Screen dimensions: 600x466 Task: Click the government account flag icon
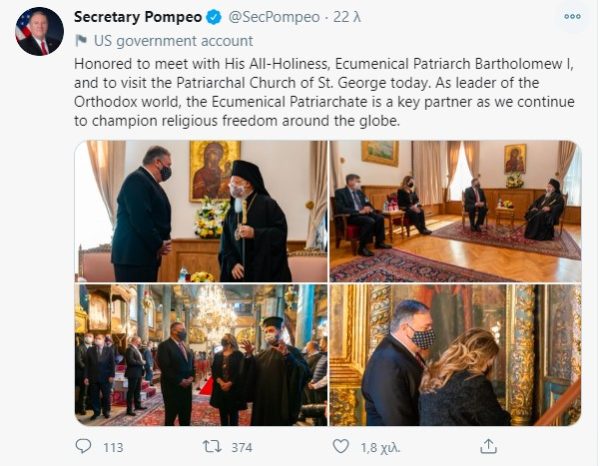pyautogui.click(x=80, y=42)
